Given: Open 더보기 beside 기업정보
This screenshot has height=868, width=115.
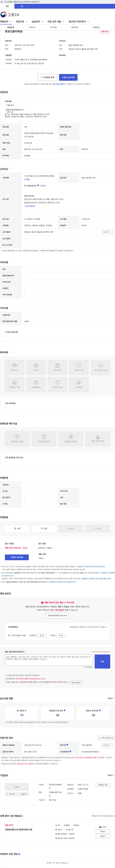Looking at the screenshot, I should click(111, 775).
